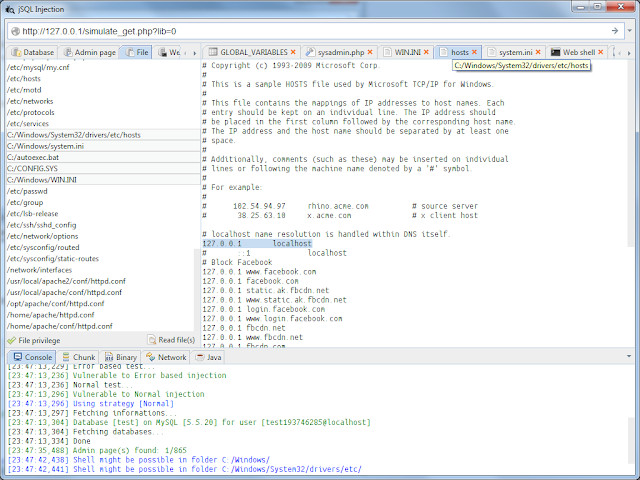Select /etc/hosts in the file list
The width and height of the screenshot is (640, 480).
pos(100,78)
